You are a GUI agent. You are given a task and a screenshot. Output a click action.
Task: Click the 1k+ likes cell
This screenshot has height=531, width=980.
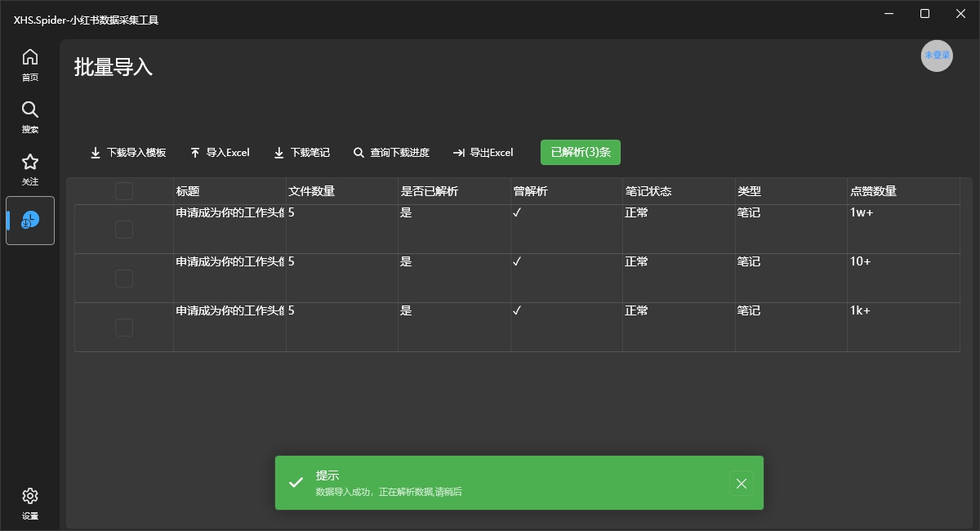pos(903,328)
